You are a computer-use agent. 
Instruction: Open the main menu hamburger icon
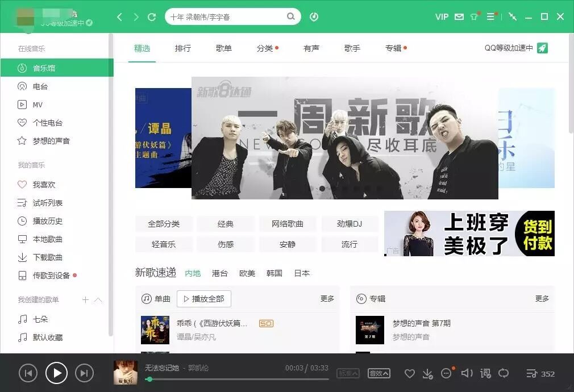490,16
